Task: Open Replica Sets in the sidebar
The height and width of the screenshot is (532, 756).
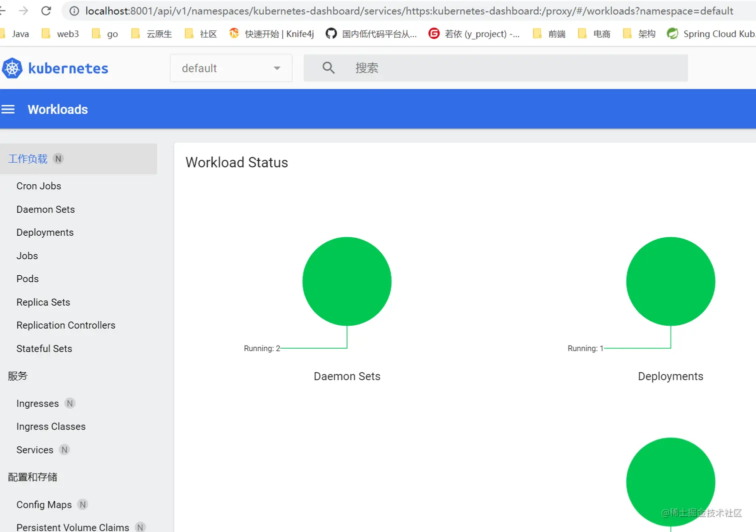Action: pyautogui.click(x=43, y=302)
